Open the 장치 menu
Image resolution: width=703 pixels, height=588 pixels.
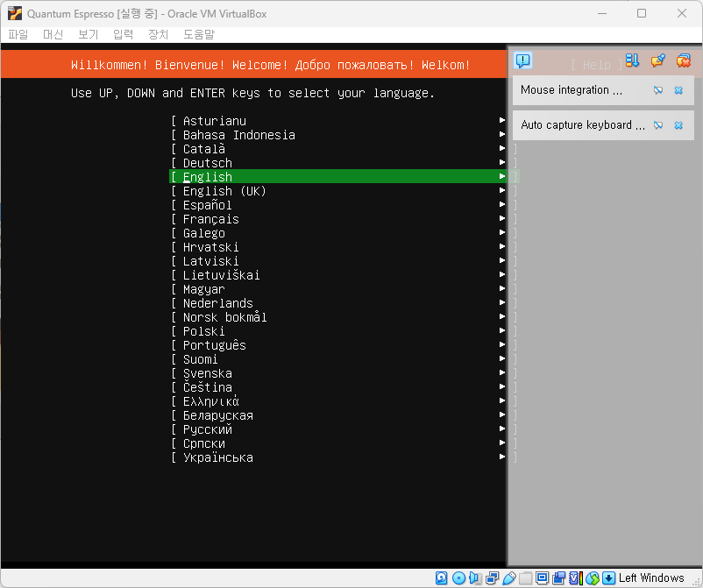[x=158, y=34]
